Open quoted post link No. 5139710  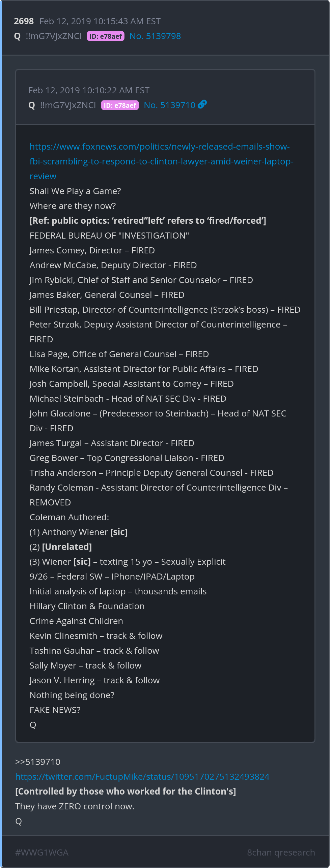[169, 105]
